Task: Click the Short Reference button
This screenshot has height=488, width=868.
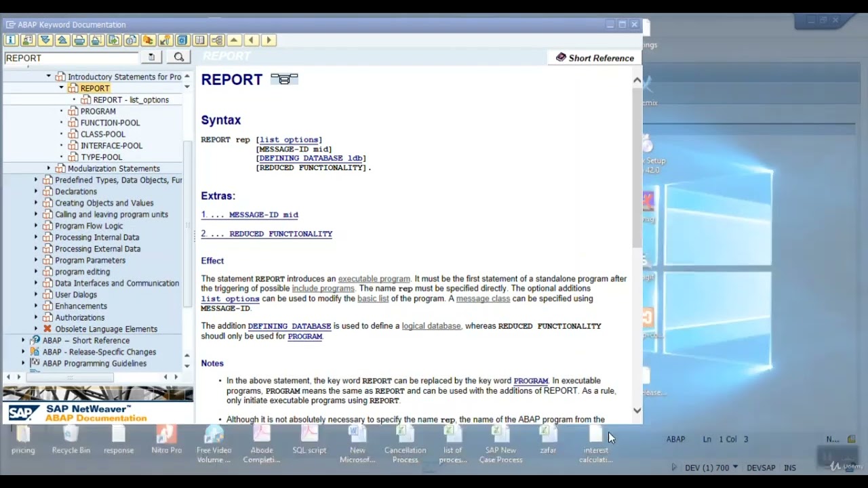Action: 595,58
